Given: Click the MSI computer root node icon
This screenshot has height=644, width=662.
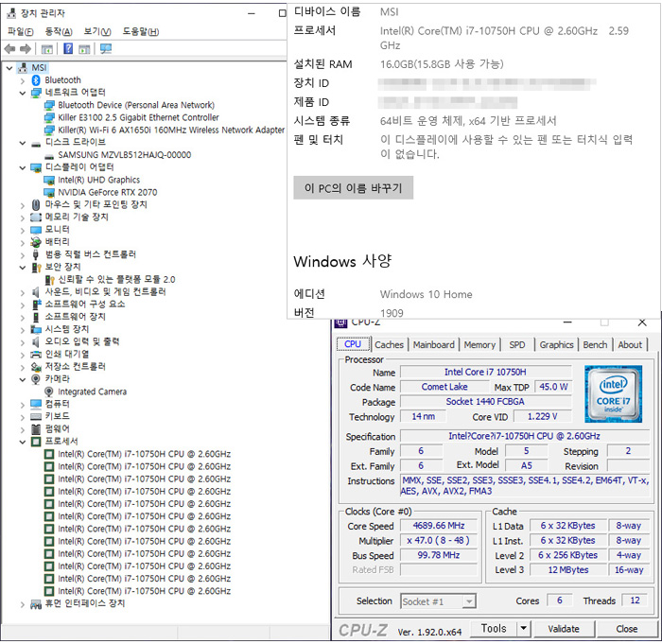Looking at the screenshot, I should (24, 67).
